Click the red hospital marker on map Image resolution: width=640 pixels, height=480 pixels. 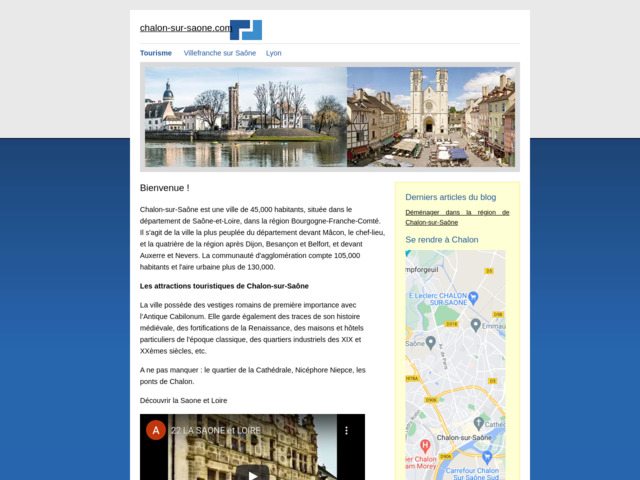[x=424, y=444]
